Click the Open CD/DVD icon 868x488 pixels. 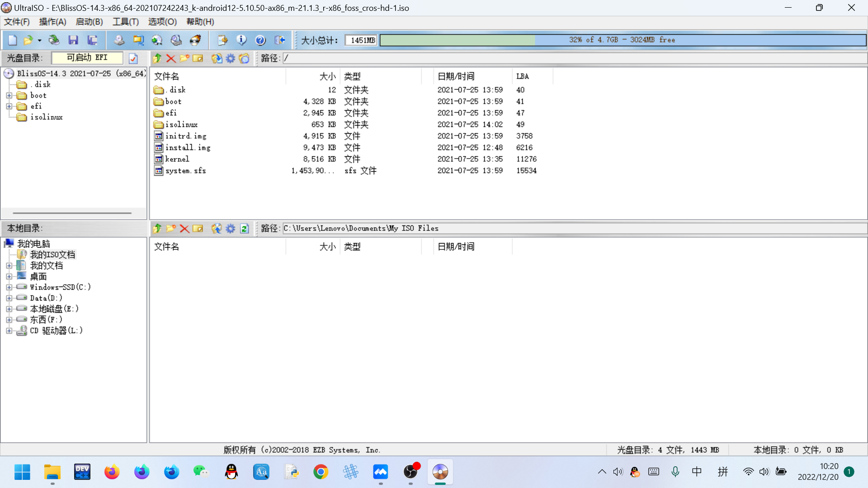coord(54,40)
